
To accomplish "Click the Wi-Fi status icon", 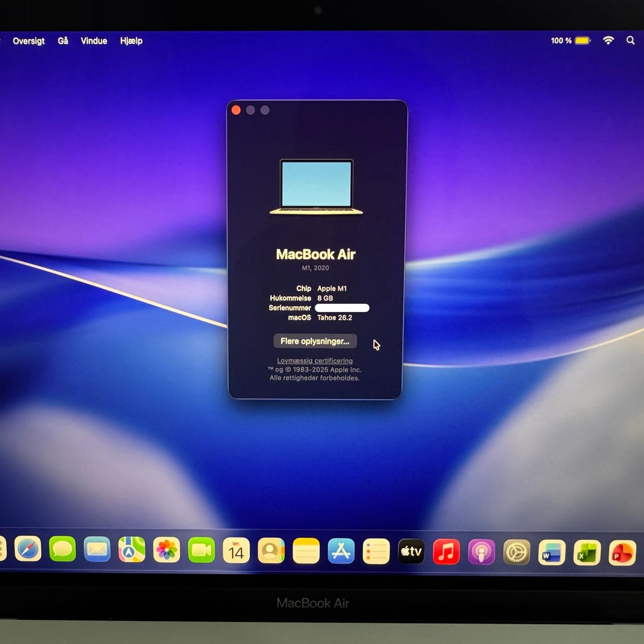I will (x=608, y=40).
